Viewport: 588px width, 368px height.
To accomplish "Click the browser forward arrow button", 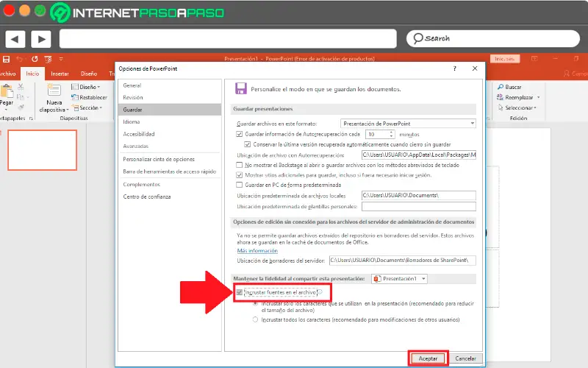I will (41, 39).
